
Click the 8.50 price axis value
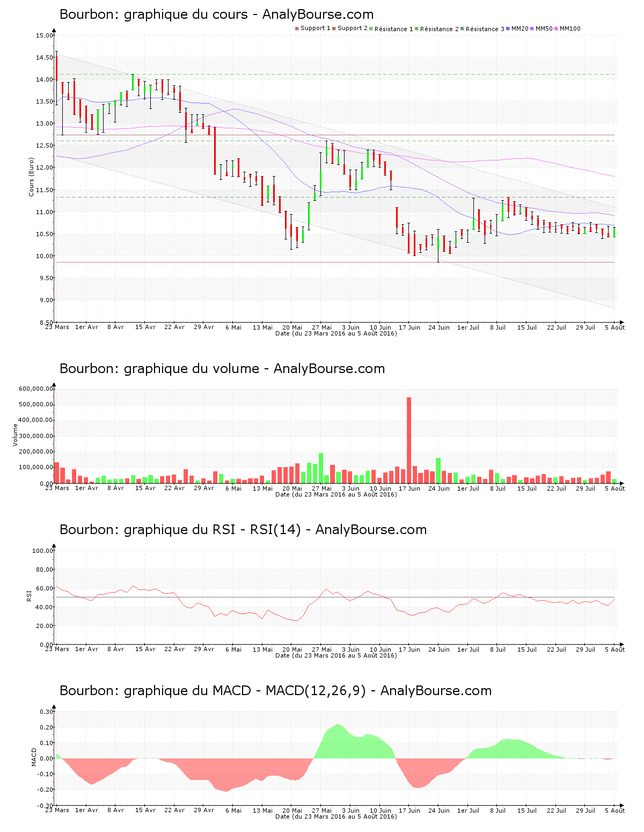pos(46,322)
